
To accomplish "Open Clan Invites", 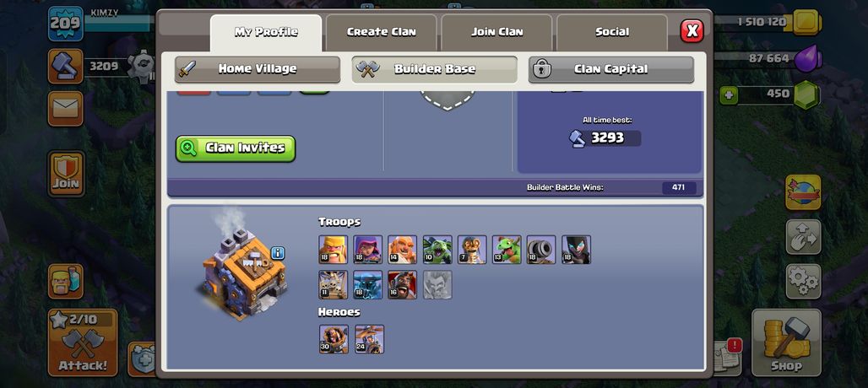I will [236, 148].
